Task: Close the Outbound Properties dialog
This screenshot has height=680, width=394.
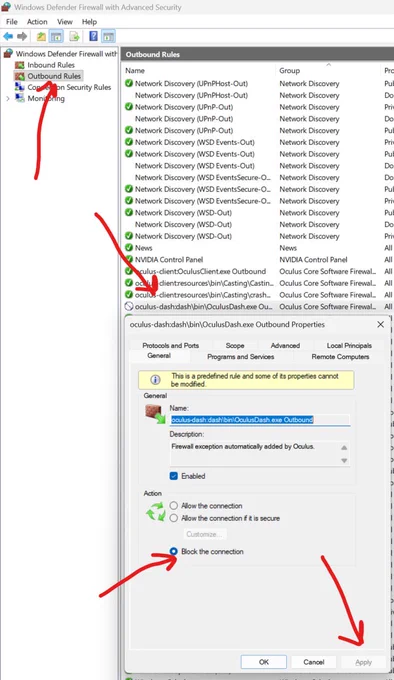Action: [x=380, y=324]
